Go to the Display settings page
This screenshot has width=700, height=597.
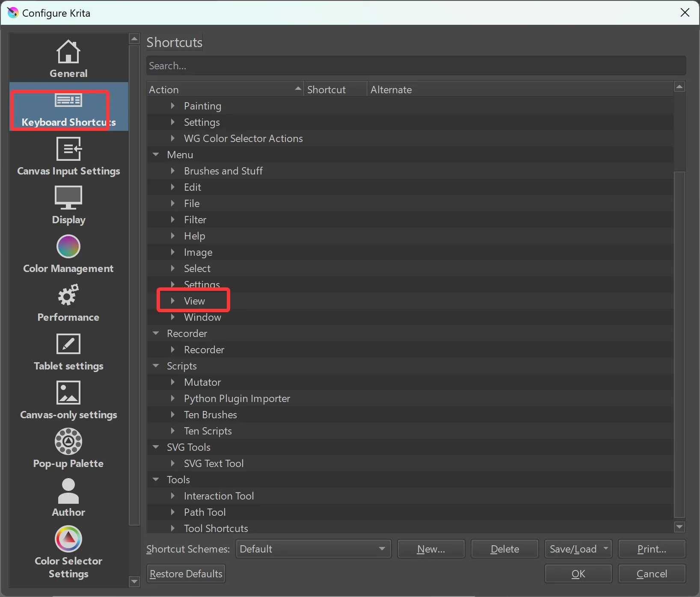68,204
